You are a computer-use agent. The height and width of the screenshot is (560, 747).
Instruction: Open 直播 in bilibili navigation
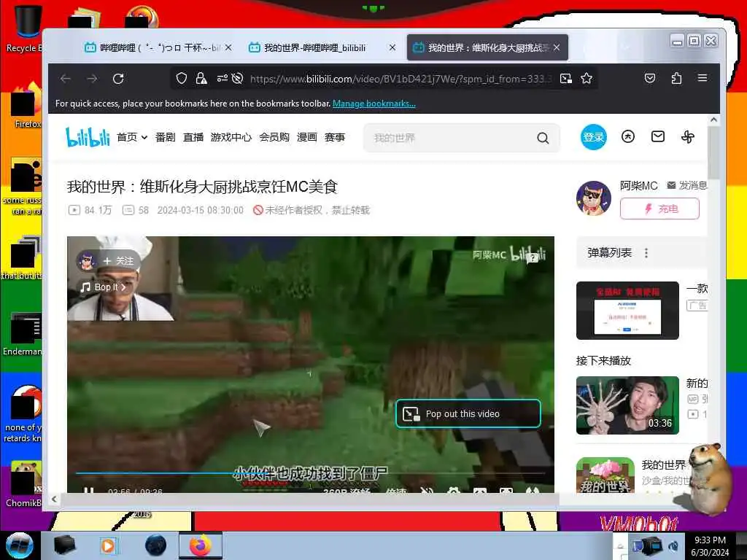tap(193, 138)
